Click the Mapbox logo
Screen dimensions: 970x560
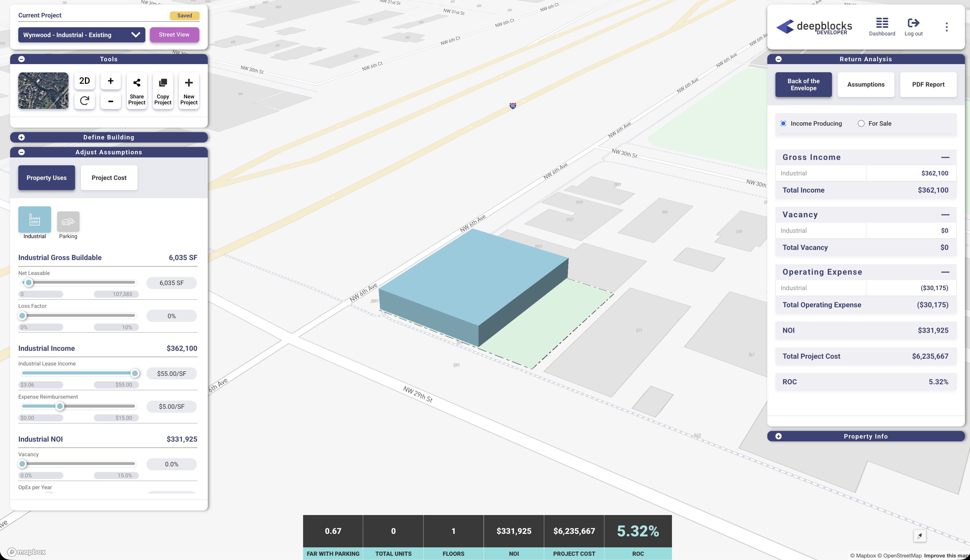(x=26, y=552)
